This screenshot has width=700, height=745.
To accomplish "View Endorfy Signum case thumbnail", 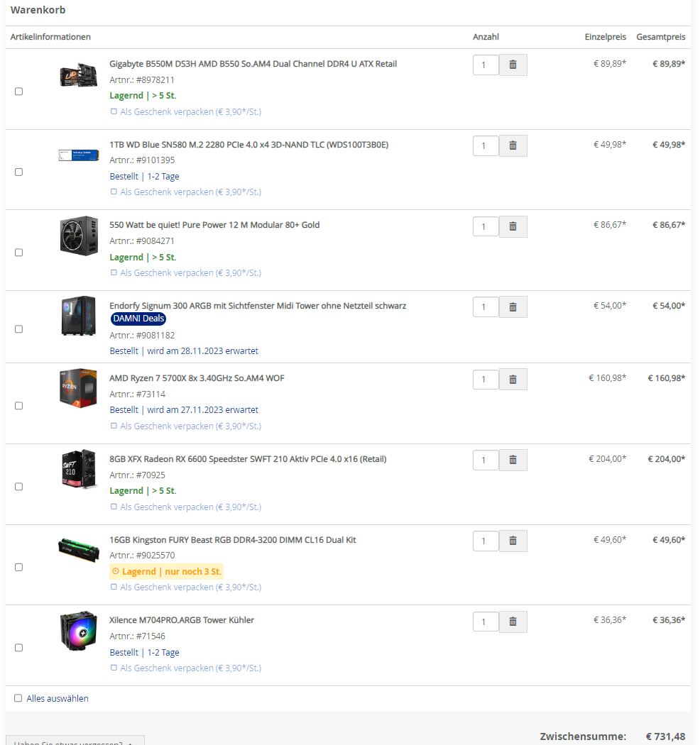I will [79, 316].
